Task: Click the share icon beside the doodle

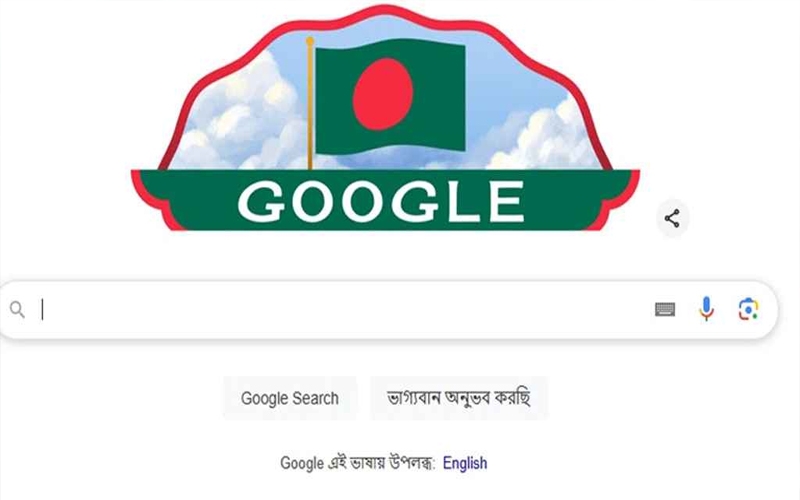Action: click(x=672, y=218)
